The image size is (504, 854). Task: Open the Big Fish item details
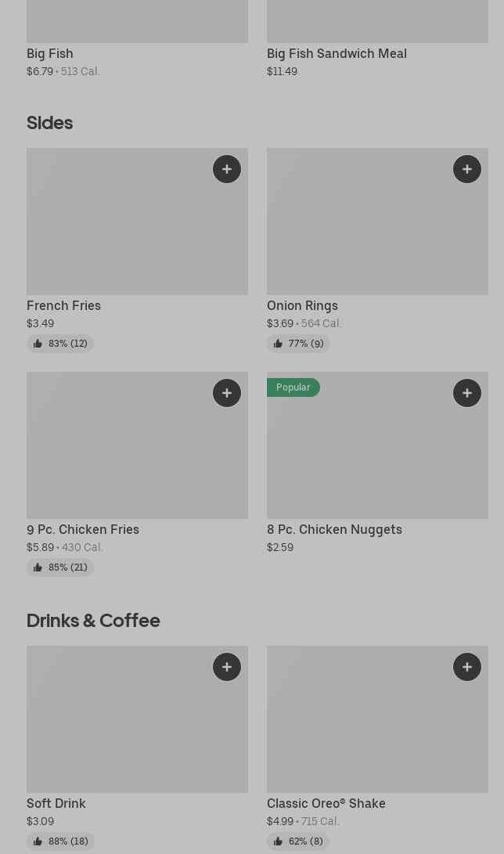tap(50, 53)
